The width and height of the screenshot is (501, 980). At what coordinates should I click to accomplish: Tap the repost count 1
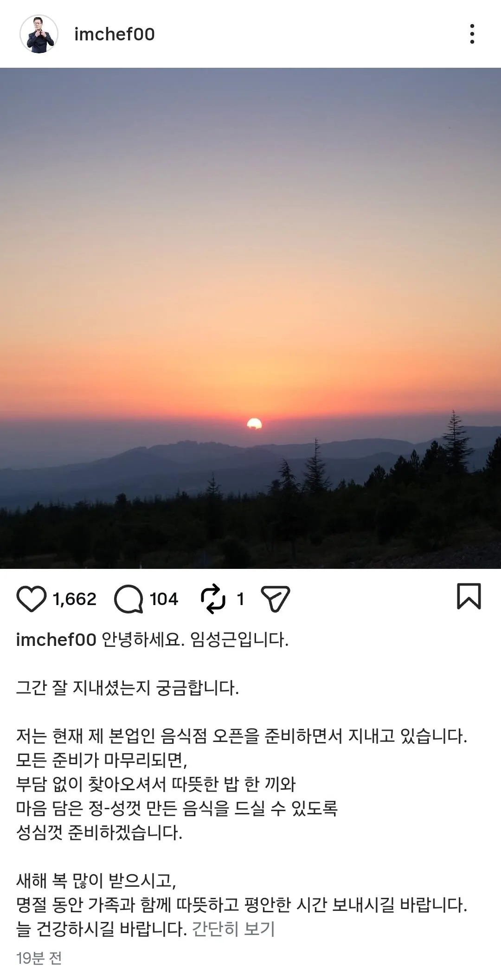[240, 599]
